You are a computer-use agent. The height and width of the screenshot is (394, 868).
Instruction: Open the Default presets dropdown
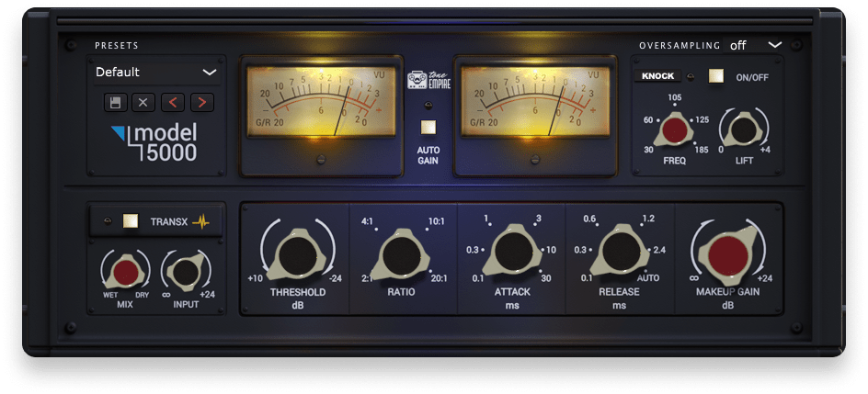pos(155,72)
